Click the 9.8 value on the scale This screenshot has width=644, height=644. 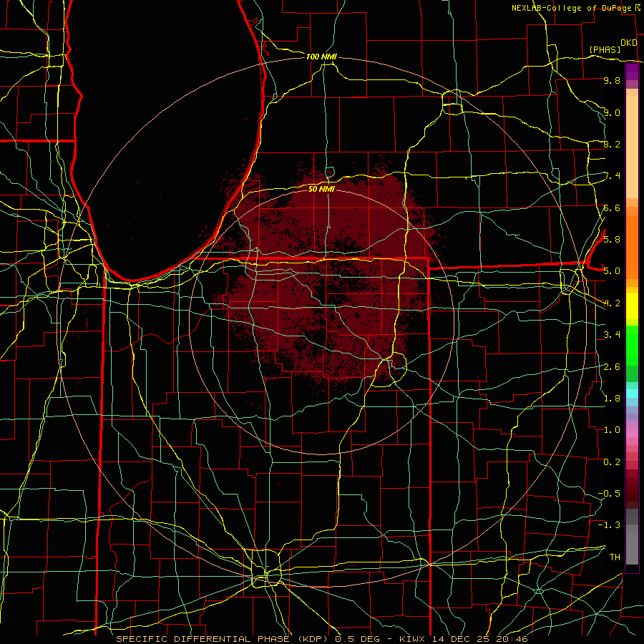[612, 80]
